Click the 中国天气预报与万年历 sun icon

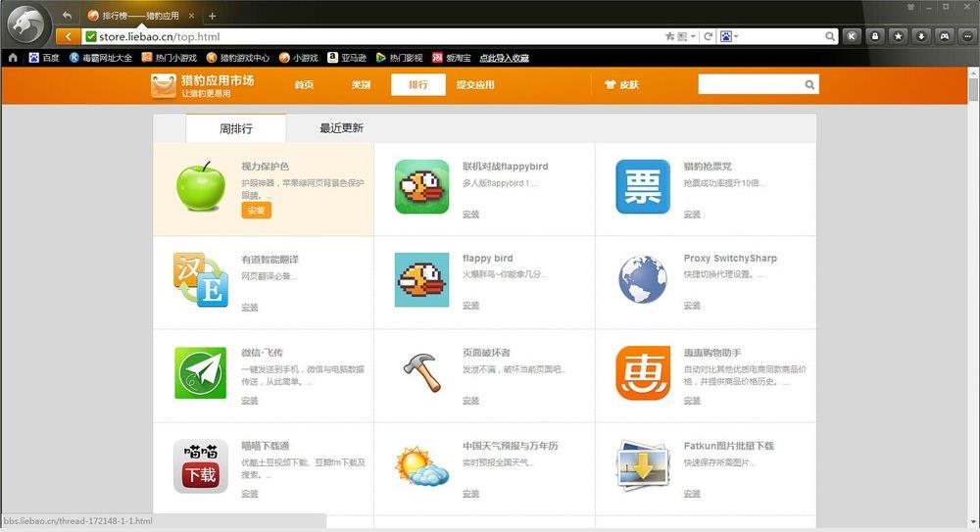(x=421, y=465)
